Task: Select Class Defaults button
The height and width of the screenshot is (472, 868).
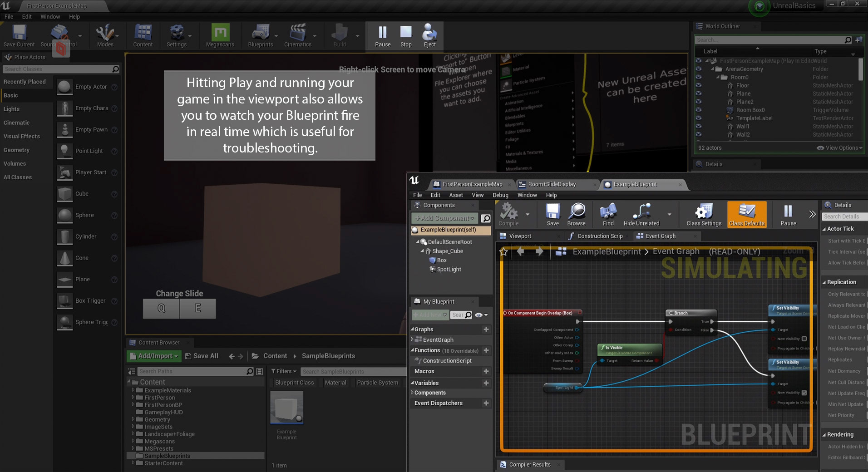Action: click(x=747, y=214)
